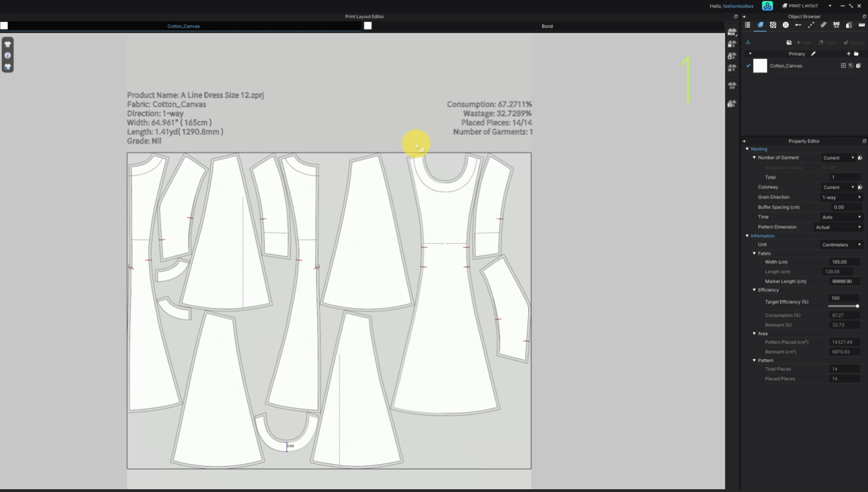Collapse the Efficiency subsection
Screen dimensions: 868x492
(x=754, y=290)
